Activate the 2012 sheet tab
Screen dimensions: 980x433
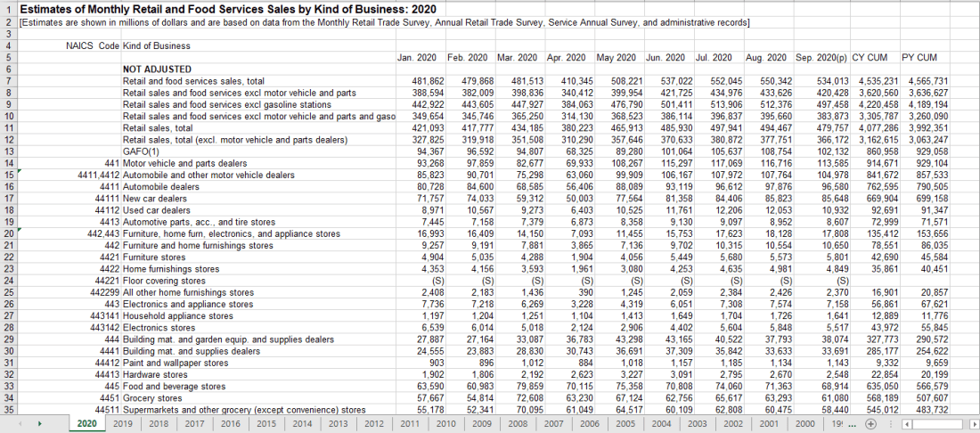(x=374, y=423)
